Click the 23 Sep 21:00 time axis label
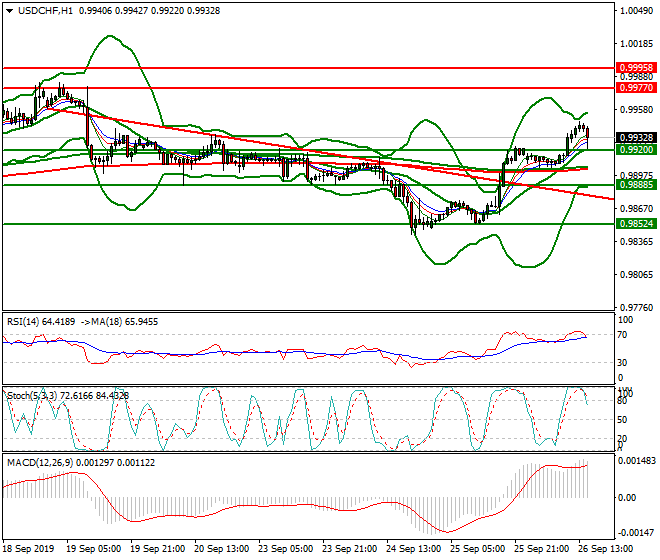The image size is (660, 560). point(350,549)
